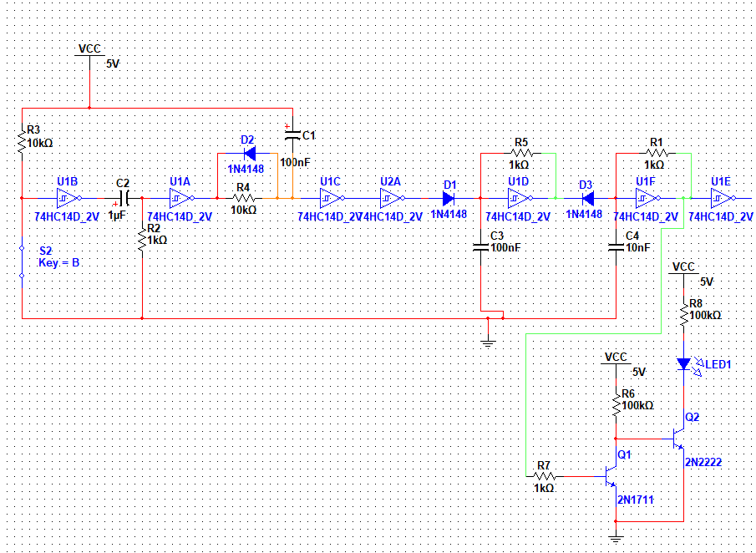Click the 1µF value of C2
756x553 pixels.
[117, 216]
